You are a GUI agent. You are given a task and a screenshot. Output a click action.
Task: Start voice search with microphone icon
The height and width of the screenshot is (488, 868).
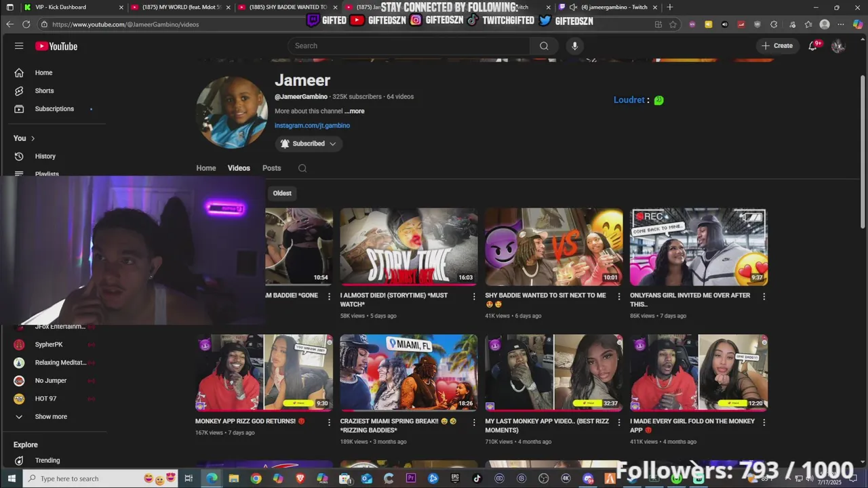[x=574, y=46]
